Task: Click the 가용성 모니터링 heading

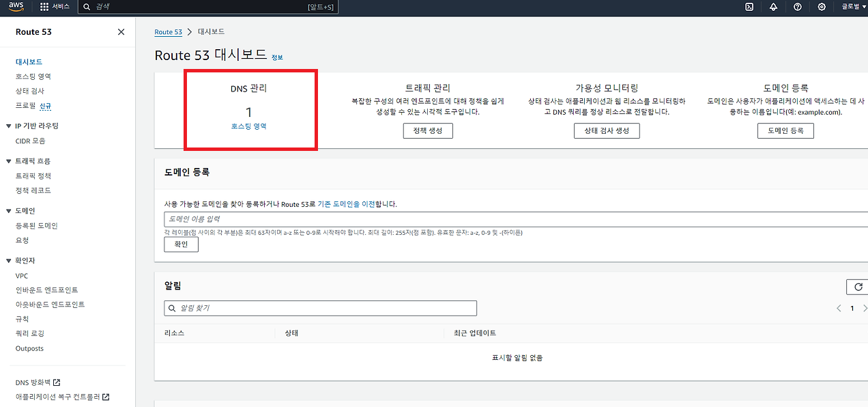Action: (607, 88)
